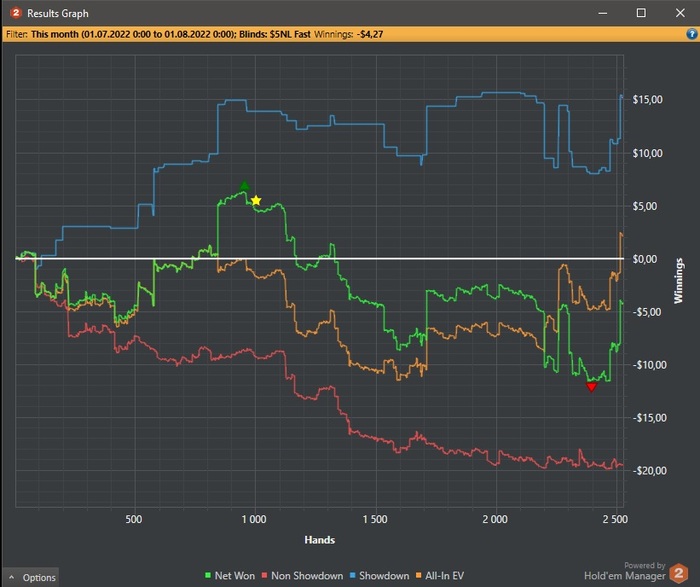Viewport: 700px width, 587px height.
Task: Click the $10,00 axis label
Action: click(x=647, y=154)
